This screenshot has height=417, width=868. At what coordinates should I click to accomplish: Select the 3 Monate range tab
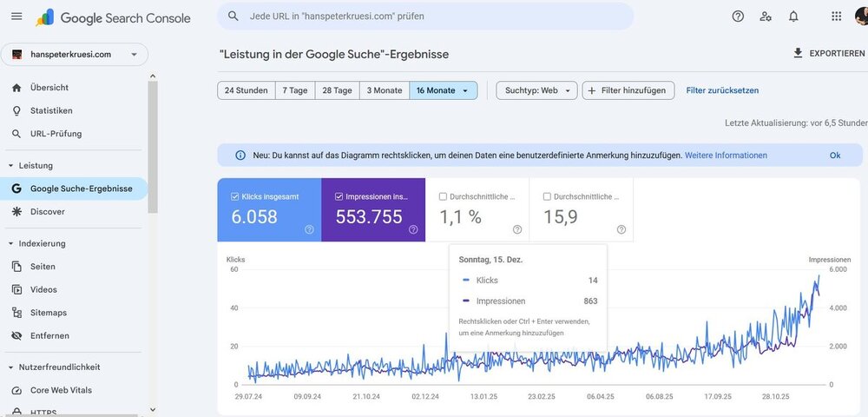coord(385,90)
